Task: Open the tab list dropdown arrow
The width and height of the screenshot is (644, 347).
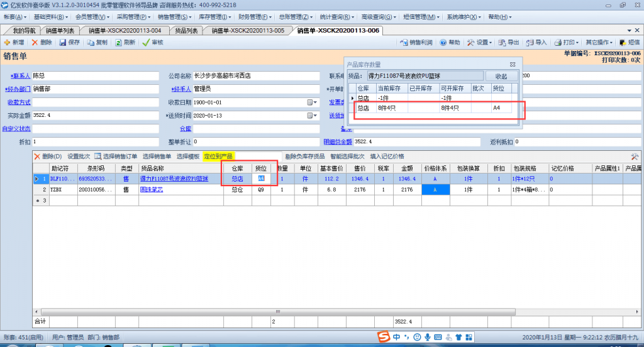Action: 629,30
